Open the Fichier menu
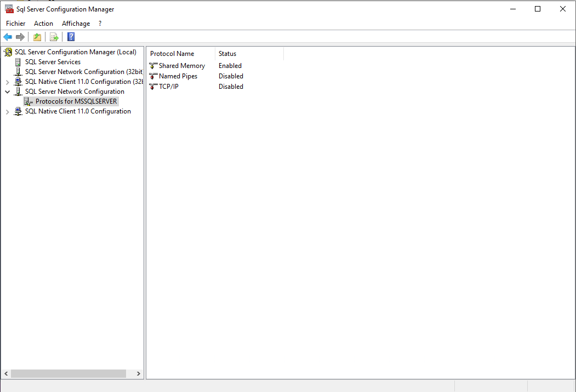This screenshot has height=392, width=576. click(16, 24)
